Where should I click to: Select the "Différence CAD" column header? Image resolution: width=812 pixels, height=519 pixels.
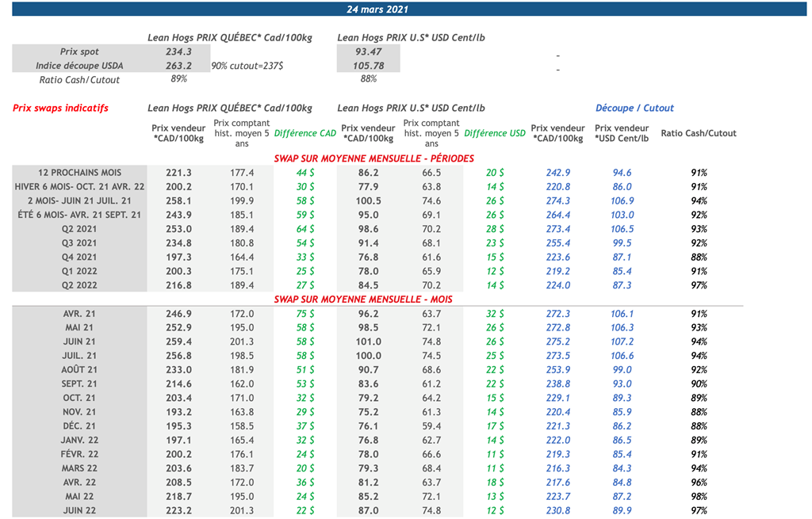coord(305,133)
